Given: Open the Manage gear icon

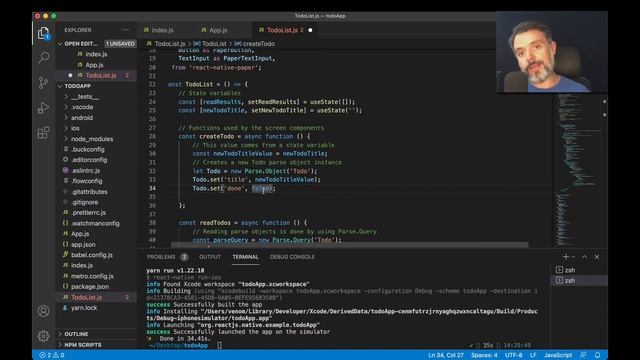Looking at the screenshot, I should pos(43,336).
